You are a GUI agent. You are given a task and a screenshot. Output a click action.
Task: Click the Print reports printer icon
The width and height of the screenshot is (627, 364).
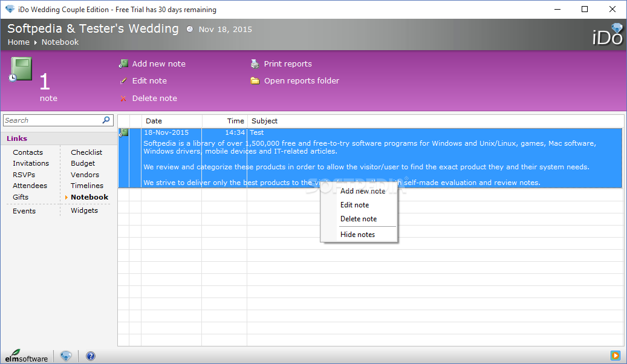click(x=255, y=63)
